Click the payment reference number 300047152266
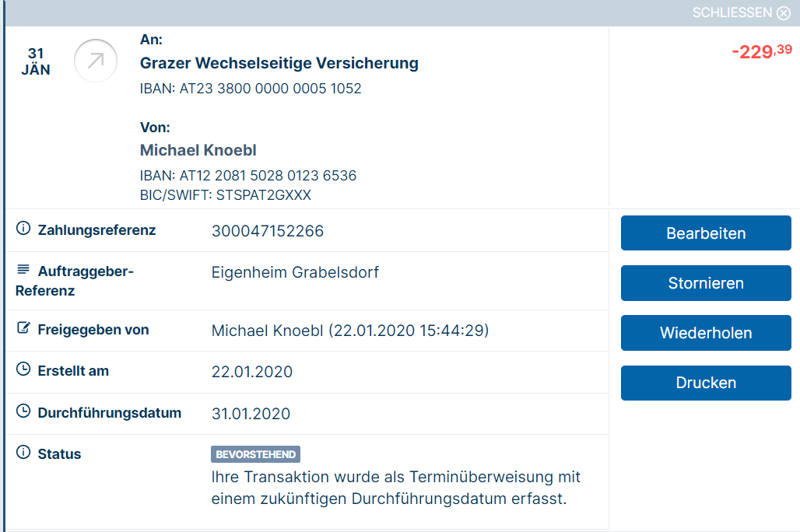The width and height of the screenshot is (800, 532). click(x=268, y=231)
